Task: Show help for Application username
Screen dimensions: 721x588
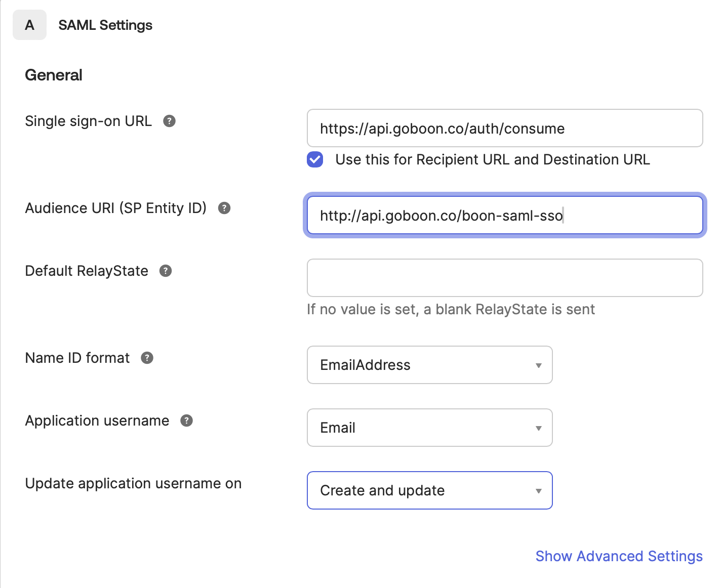Action: (x=186, y=421)
